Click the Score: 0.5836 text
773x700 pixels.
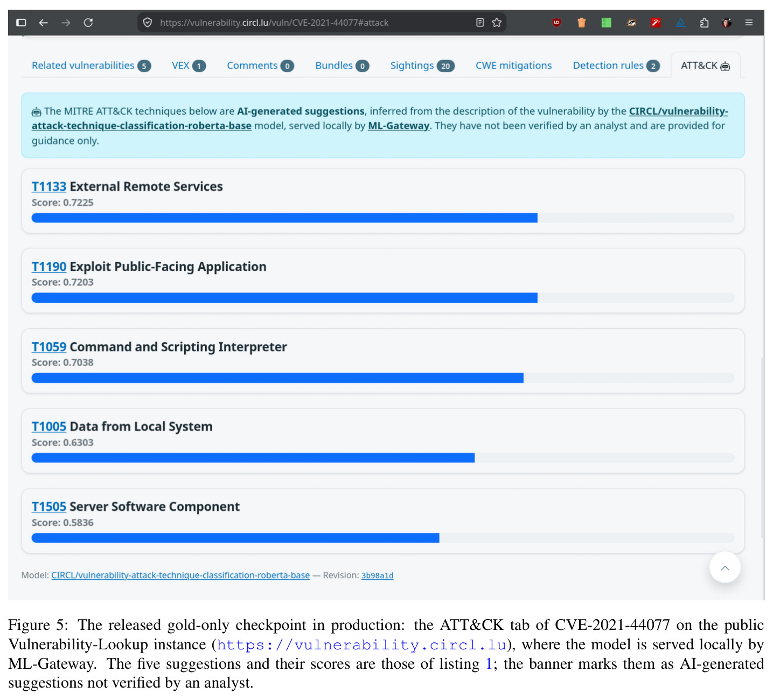click(62, 523)
